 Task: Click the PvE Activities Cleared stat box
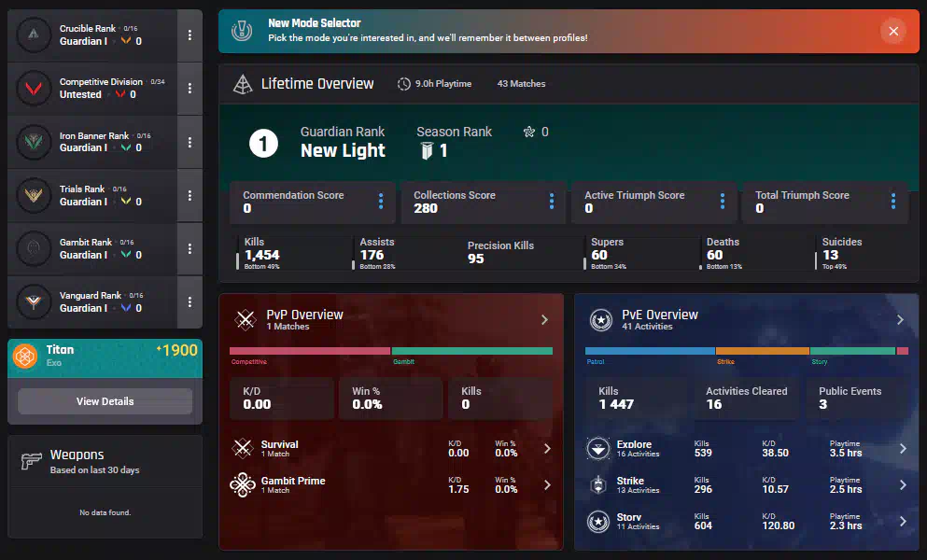[x=747, y=399]
